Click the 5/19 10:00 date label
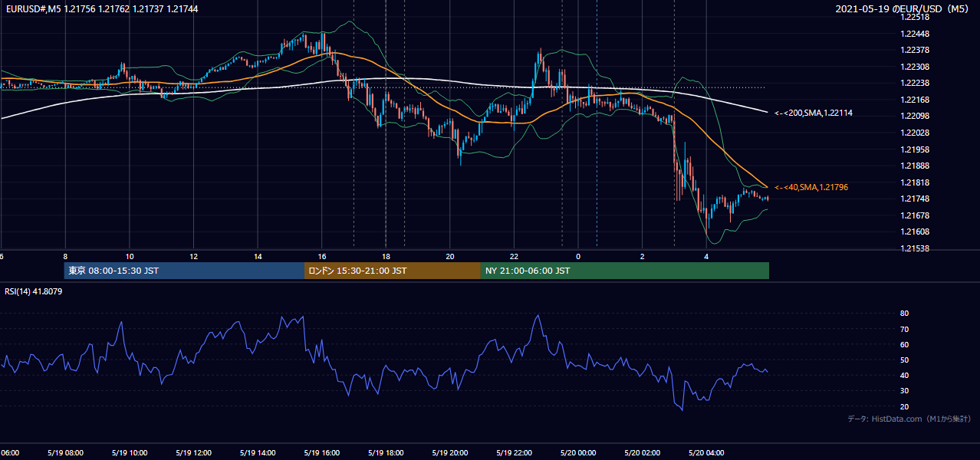The image size is (980, 460). pos(130,452)
